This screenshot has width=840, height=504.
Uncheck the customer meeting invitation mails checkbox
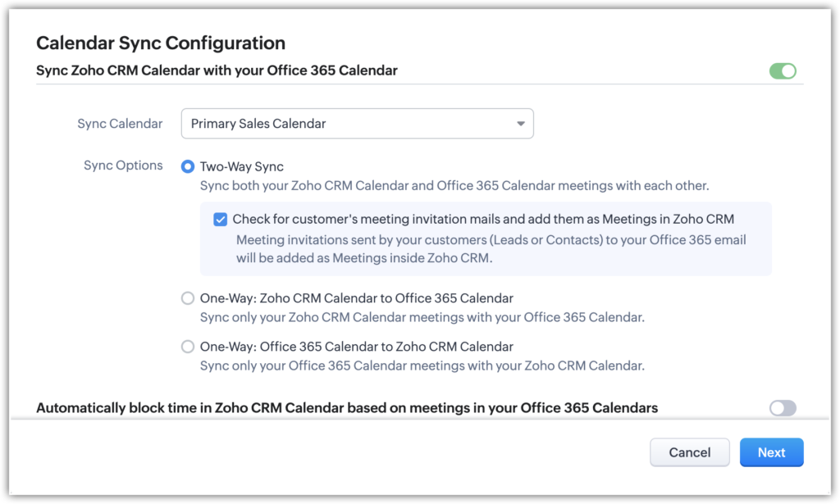pos(220,219)
